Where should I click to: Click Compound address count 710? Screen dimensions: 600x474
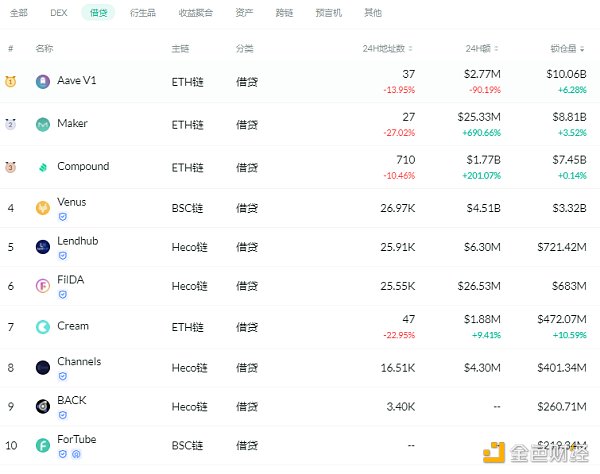pos(406,160)
